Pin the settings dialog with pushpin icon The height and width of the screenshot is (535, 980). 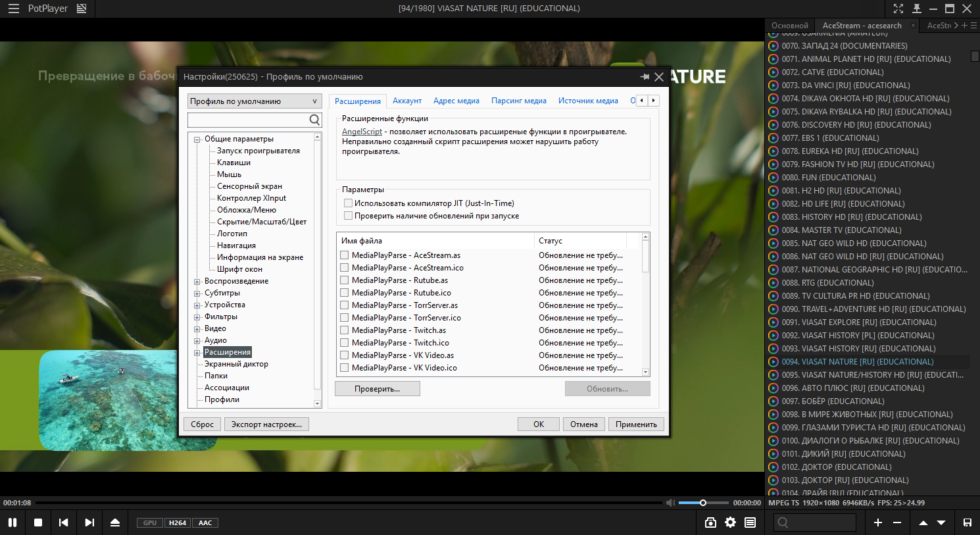click(645, 77)
